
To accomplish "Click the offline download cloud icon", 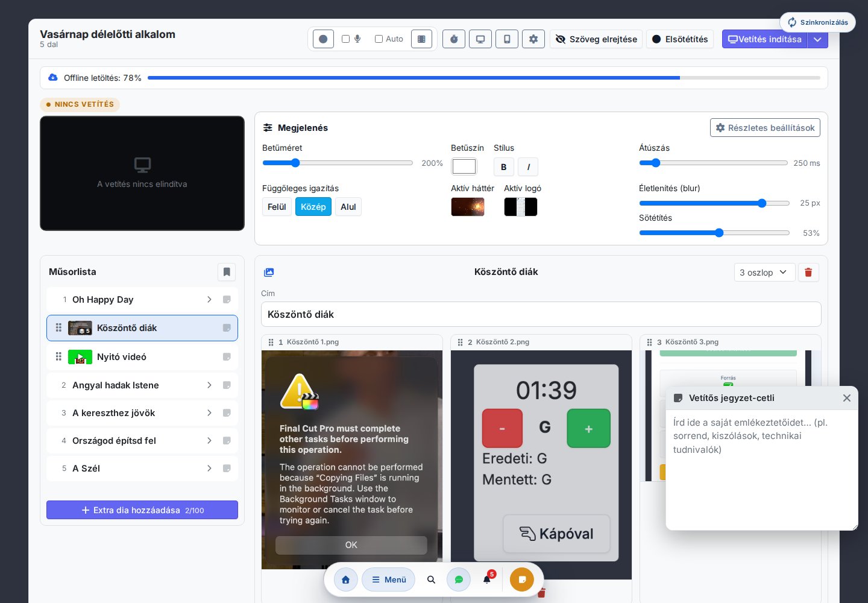I will coord(52,77).
